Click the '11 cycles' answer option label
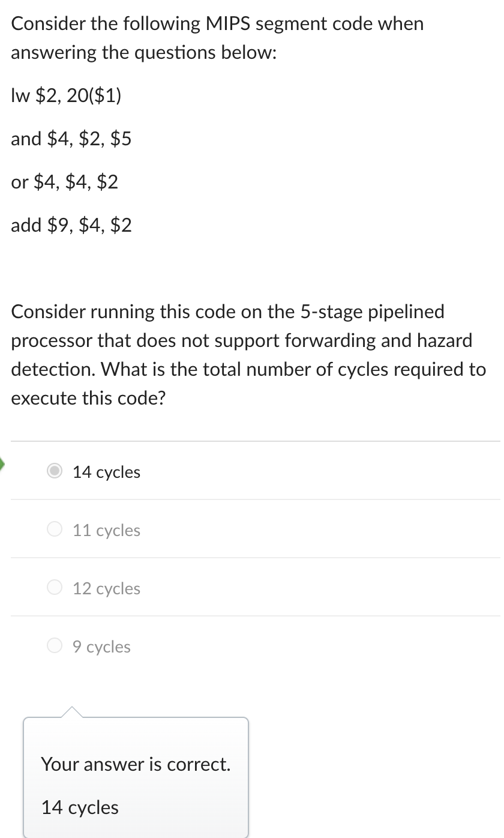The height and width of the screenshot is (838, 504). point(107,531)
